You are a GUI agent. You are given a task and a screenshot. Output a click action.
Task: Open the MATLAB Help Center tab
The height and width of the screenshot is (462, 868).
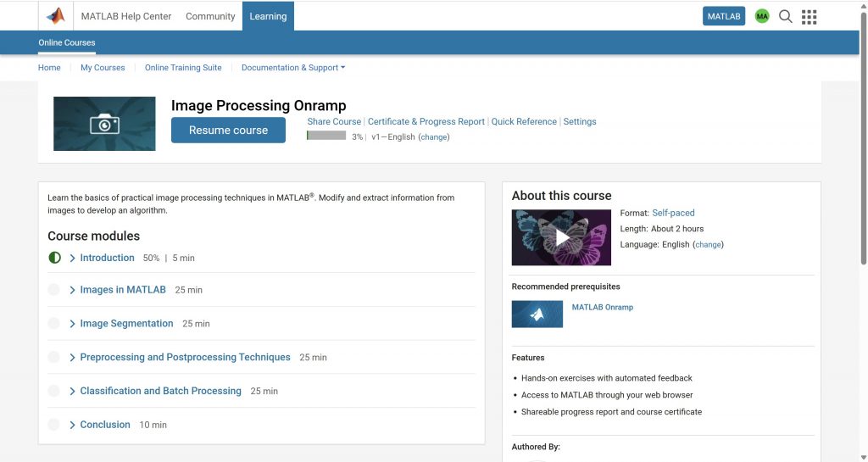click(x=126, y=16)
